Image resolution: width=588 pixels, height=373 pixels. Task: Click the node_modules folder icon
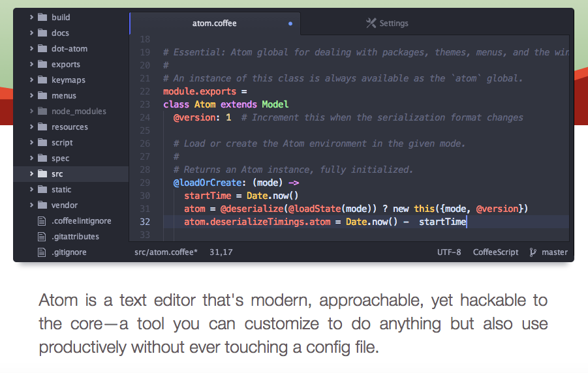(x=42, y=111)
